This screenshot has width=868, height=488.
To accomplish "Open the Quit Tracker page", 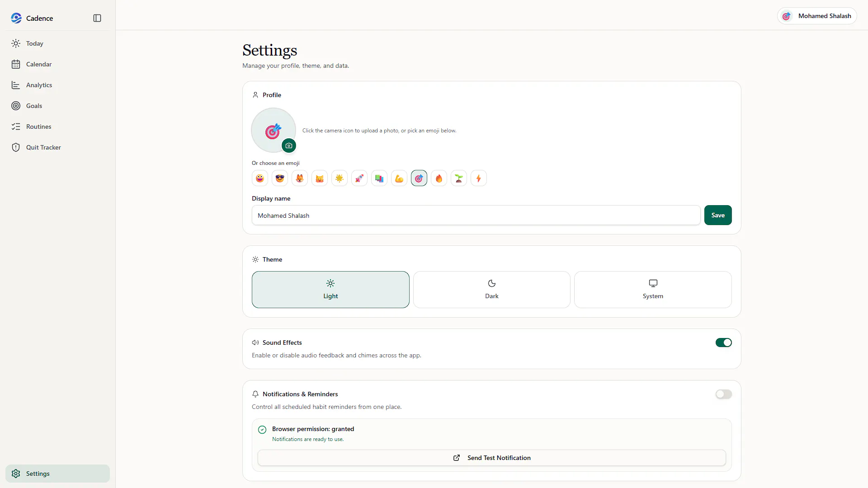I will (x=57, y=147).
